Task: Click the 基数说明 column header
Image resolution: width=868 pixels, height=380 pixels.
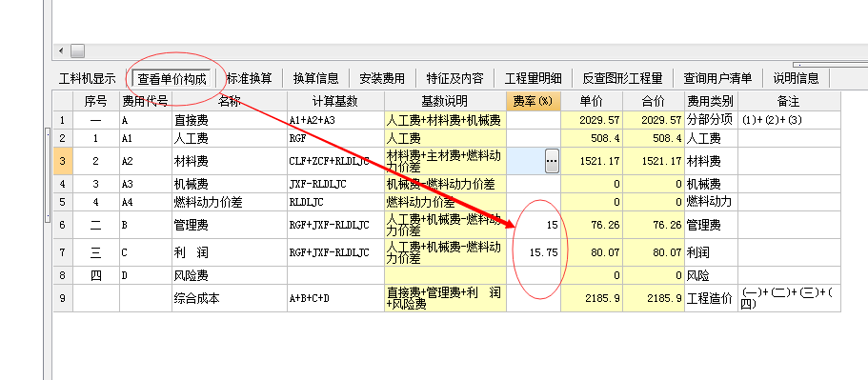Action: pyautogui.click(x=445, y=101)
